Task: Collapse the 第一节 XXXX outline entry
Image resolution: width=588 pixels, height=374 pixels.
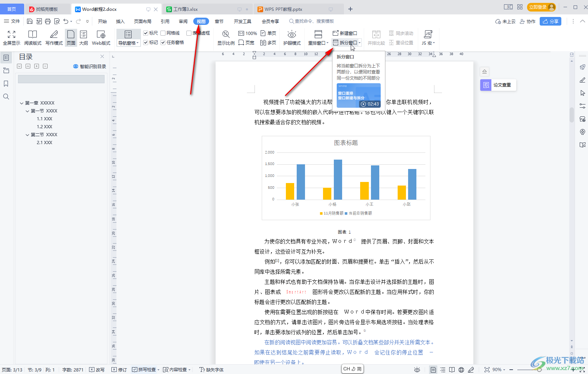Action: tap(27, 111)
